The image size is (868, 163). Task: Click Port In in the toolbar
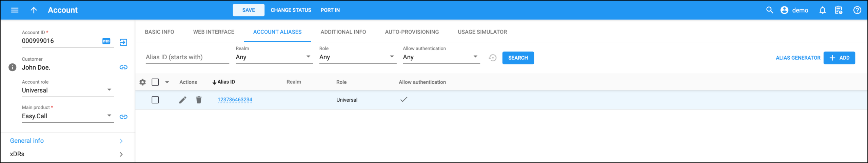(x=330, y=10)
